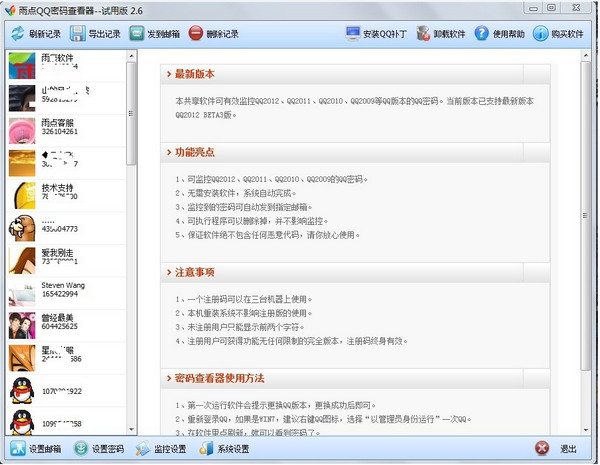The height and width of the screenshot is (465, 600).
Task: Select the 卸载软件 uninstall icon
Action: (424, 33)
